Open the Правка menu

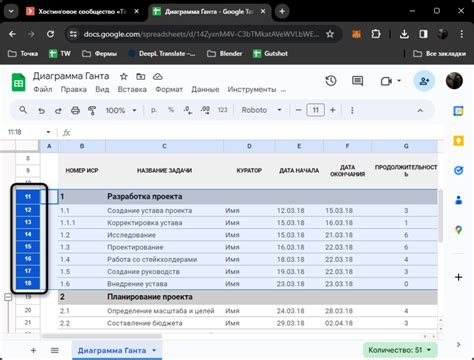(73, 89)
